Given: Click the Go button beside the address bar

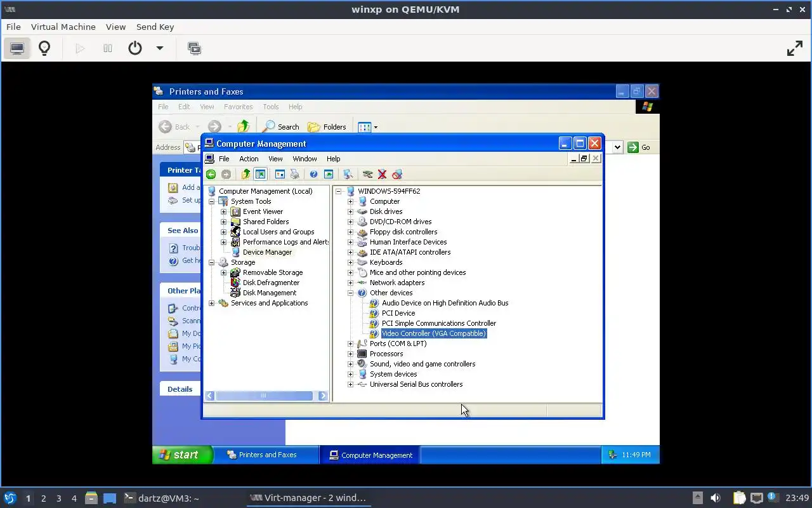Looking at the screenshot, I should pyautogui.click(x=639, y=147).
